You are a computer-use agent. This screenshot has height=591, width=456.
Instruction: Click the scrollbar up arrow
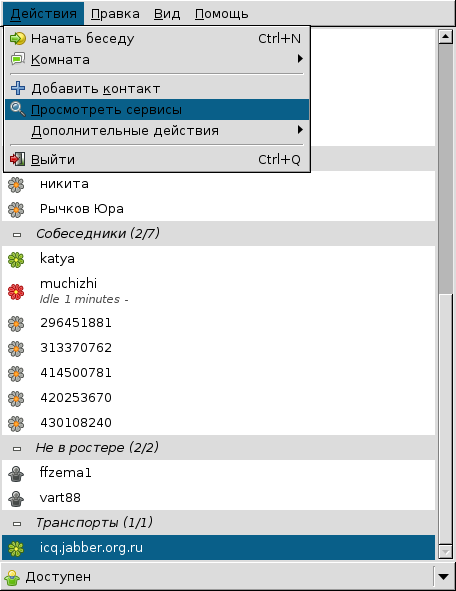(x=445, y=37)
